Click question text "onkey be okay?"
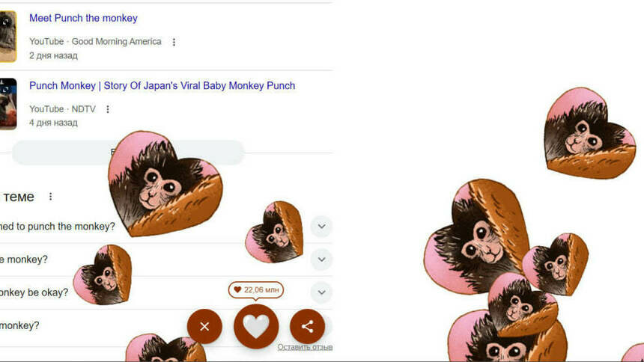 pos(34,292)
